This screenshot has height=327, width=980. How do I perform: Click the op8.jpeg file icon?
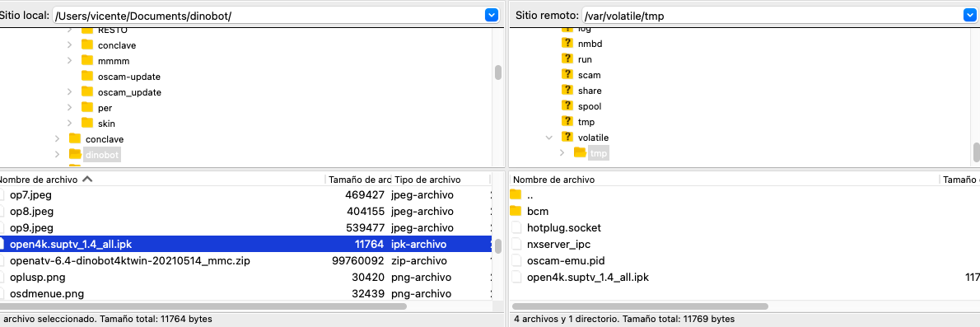coord(2,211)
